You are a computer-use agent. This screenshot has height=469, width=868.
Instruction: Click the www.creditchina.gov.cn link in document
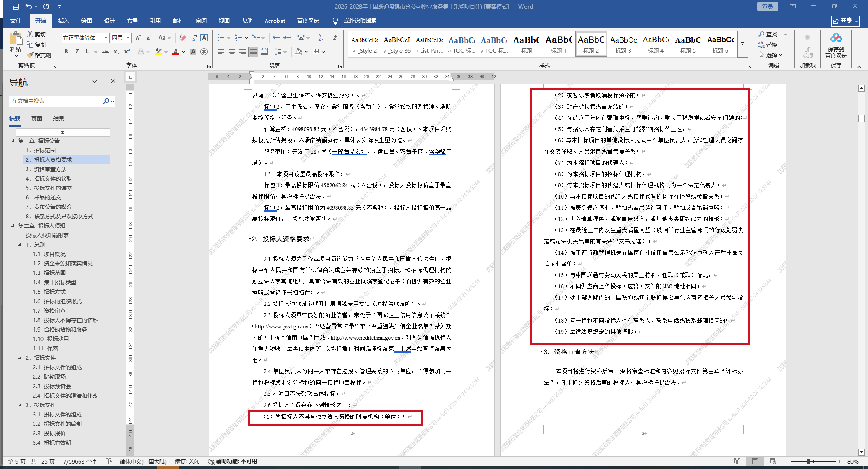pyautogui.click(x=365, y=338)
